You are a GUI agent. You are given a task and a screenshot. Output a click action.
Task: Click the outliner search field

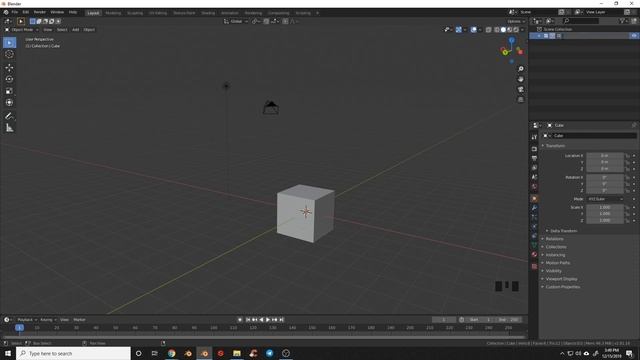tap(581, 21)
